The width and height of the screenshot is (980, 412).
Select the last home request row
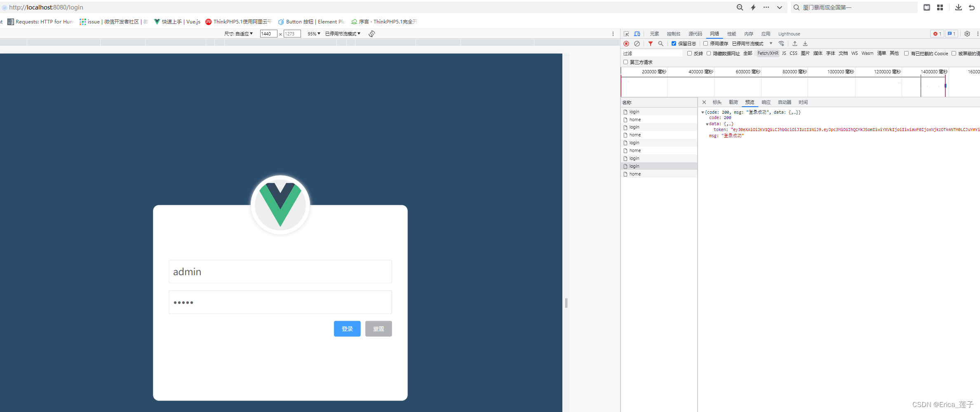tap(659, 174)
